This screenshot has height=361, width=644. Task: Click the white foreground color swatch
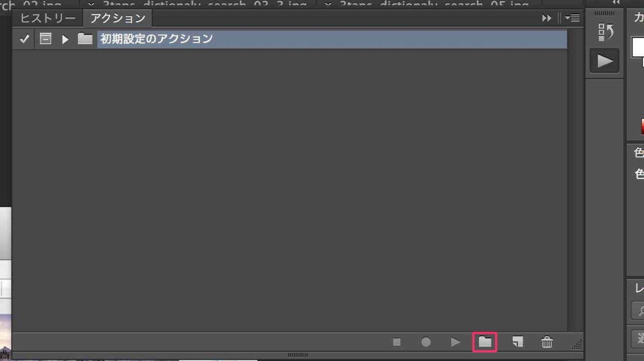tap(637, 47)
